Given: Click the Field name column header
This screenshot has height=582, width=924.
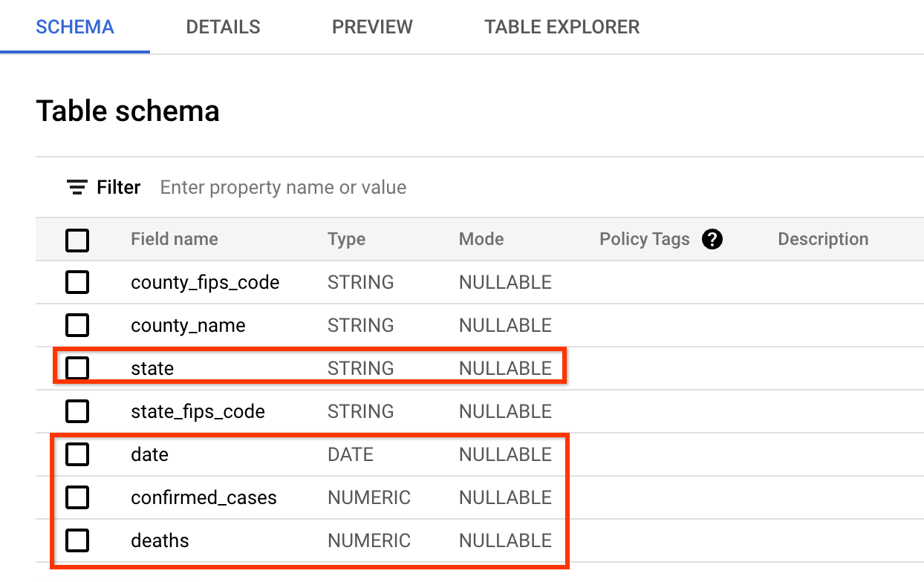Looking at the screenshot, I should (175, 239).
